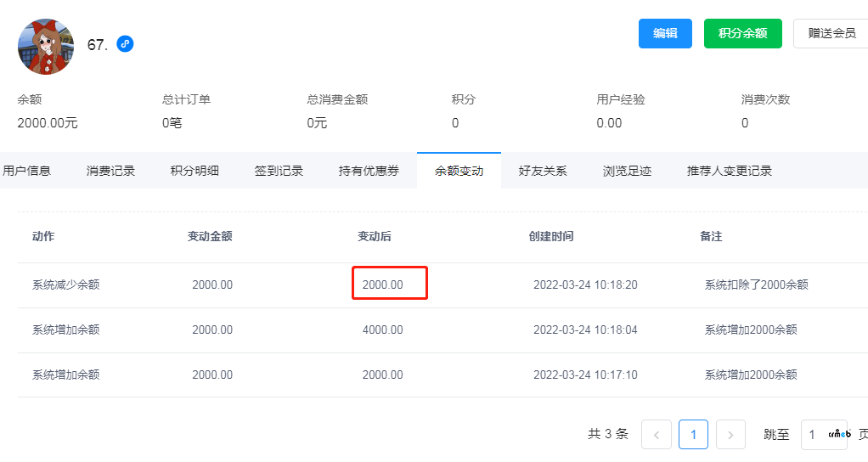
Task: Click the 总消费金额 value 0元
Action: coord(317,123)
